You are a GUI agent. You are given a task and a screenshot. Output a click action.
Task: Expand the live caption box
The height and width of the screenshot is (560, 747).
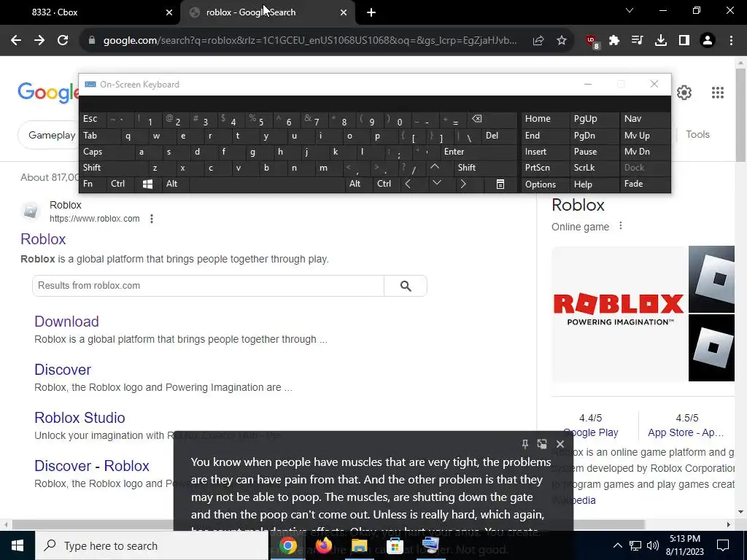(542, 444)
